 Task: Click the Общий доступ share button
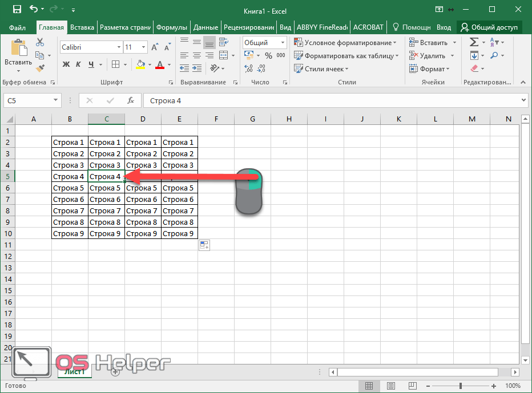[489, 27]
